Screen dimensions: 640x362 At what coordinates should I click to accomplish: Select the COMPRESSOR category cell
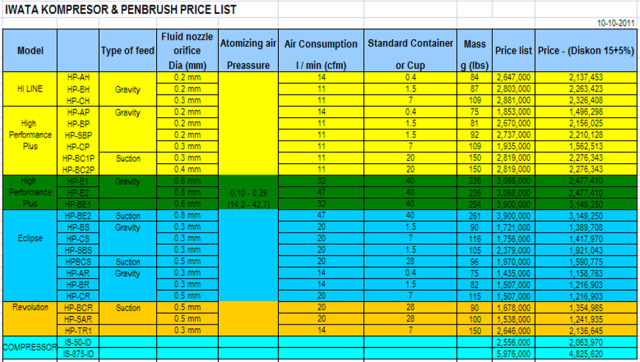[30, 348]
